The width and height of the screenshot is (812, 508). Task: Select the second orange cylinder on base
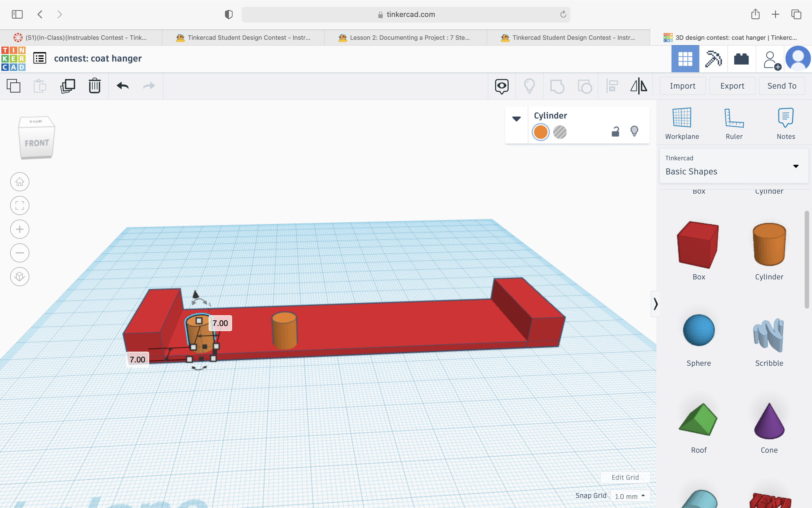coord(284,331)
